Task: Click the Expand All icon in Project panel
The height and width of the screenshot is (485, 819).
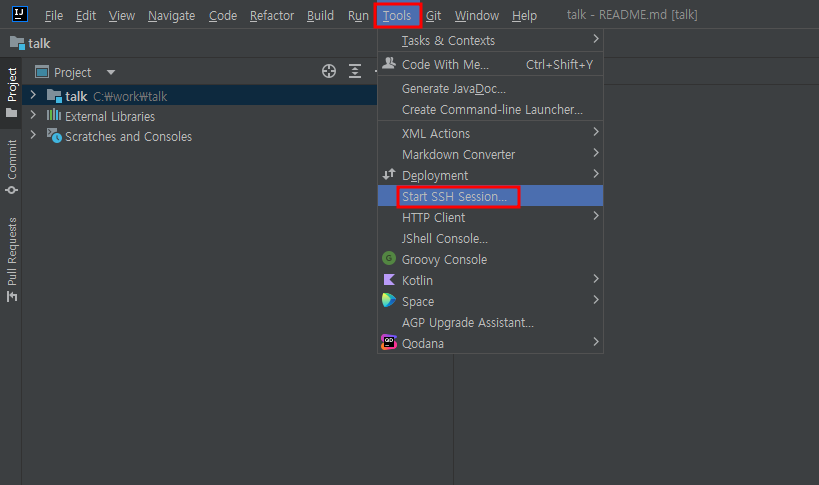Action: point(355,71)
